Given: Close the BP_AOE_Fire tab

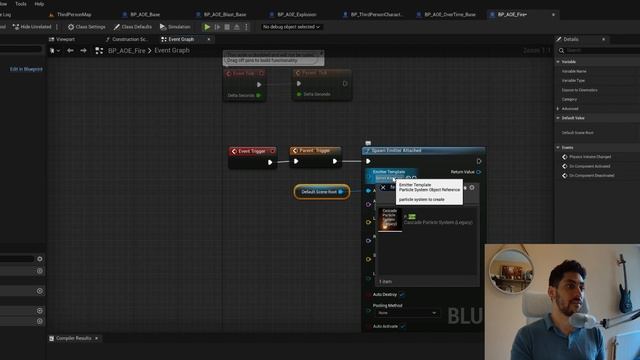Looking at the screenshot, I should tap(553, 15).
